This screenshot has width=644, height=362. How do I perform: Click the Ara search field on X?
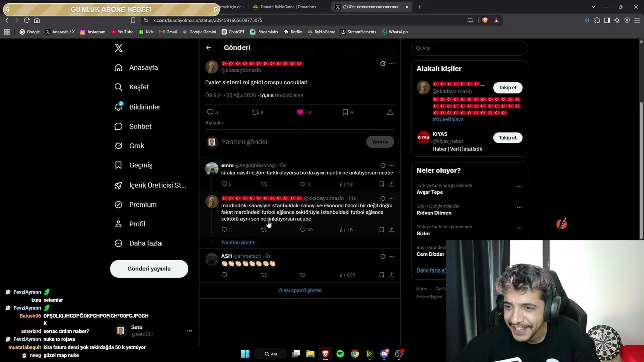coord(469,48)
